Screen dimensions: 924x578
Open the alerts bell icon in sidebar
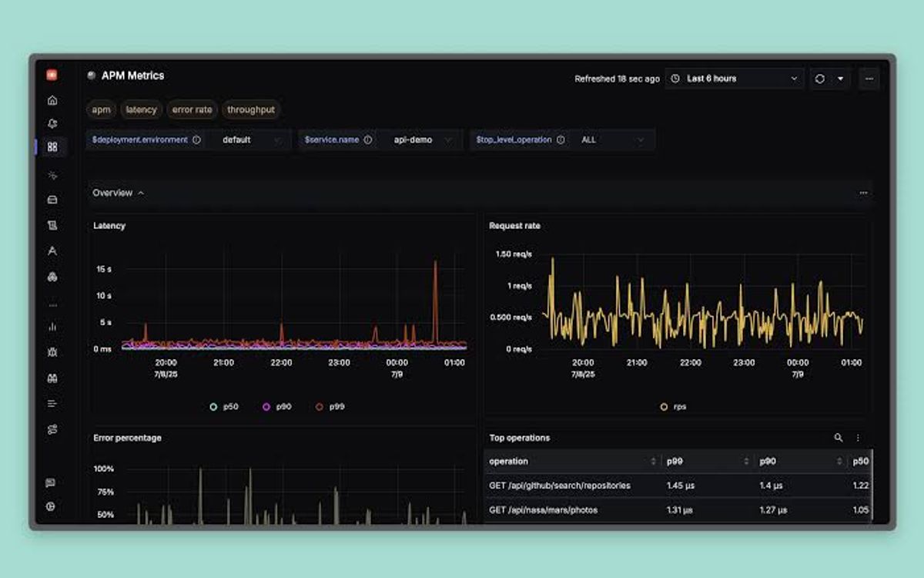pyautogui.click(x=52, y=123)
